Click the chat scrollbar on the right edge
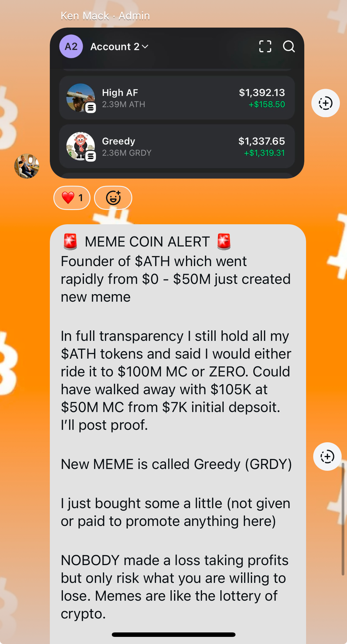This screenshot has width=347, height=644. tap(343, 519)
